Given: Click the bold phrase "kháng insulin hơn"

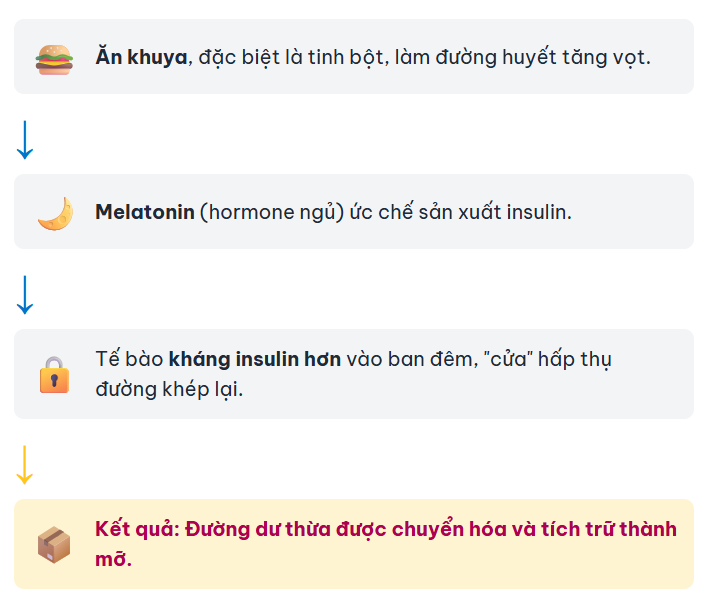Looking at the screenshot, I should (x=255, y=359).
